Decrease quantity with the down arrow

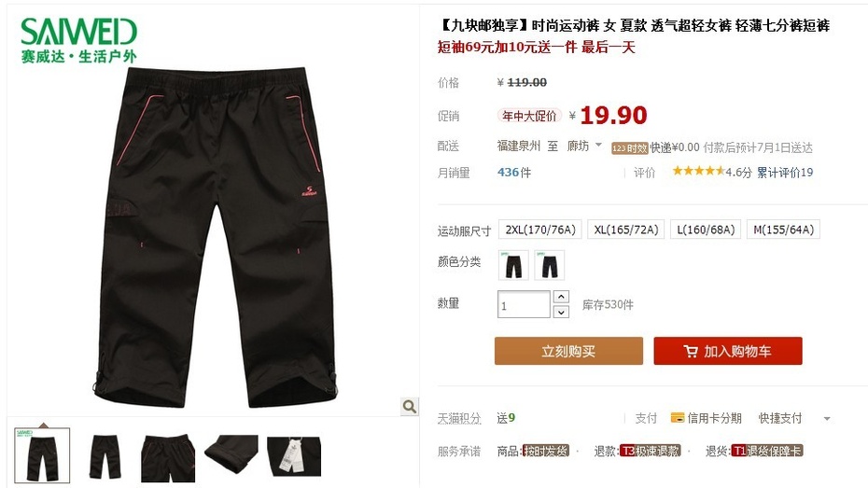pyautogui.click(x=561, y=312)
